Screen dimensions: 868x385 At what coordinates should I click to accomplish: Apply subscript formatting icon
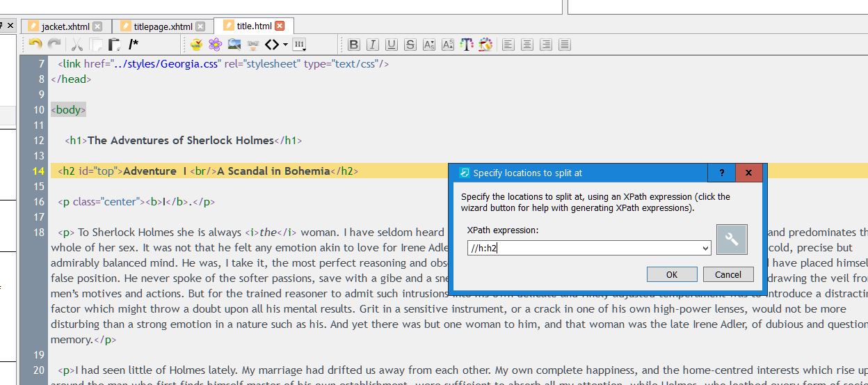pyautogui.click(x=429, y=45)
